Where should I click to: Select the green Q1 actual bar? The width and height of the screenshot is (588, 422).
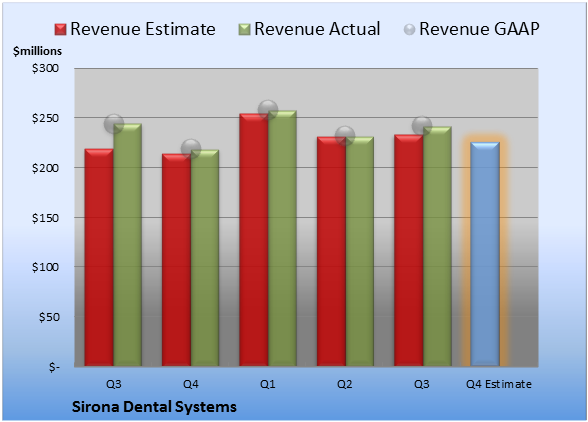(282, 238)
